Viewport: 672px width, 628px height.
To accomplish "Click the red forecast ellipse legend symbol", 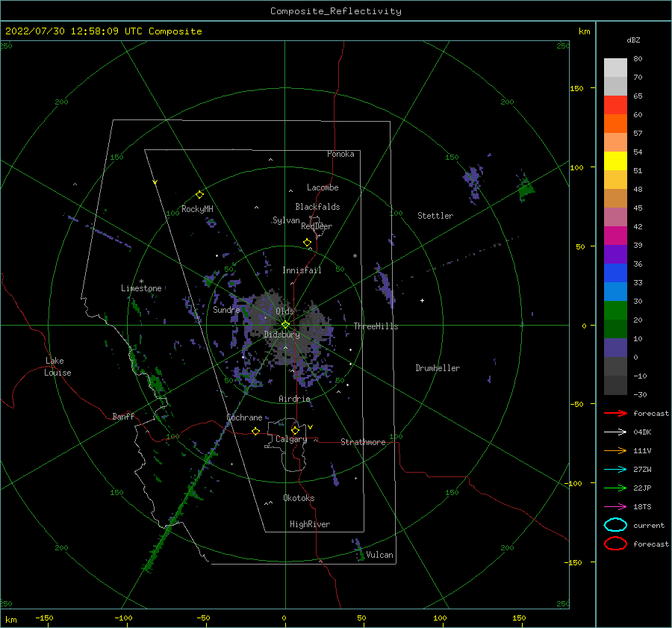I will pyautogui.click(x=615, y=544).
